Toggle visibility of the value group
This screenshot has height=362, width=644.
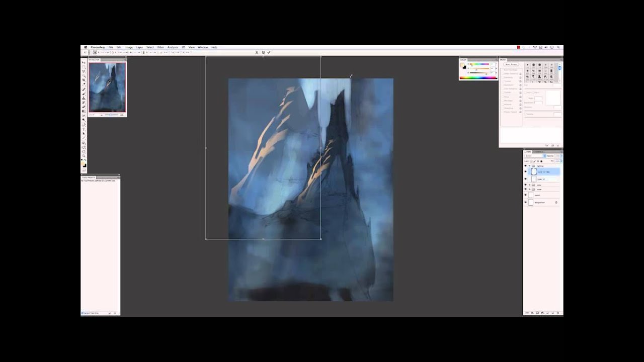pos(526,190)
